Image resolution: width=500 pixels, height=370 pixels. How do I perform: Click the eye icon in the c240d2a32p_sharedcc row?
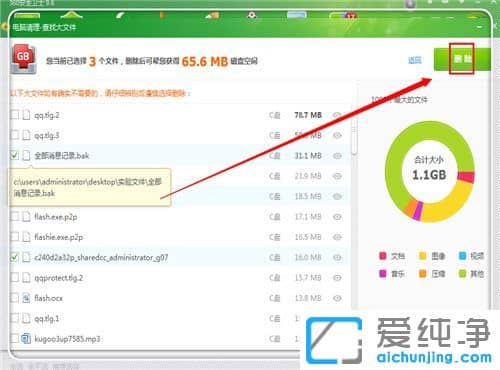(337, 258)
